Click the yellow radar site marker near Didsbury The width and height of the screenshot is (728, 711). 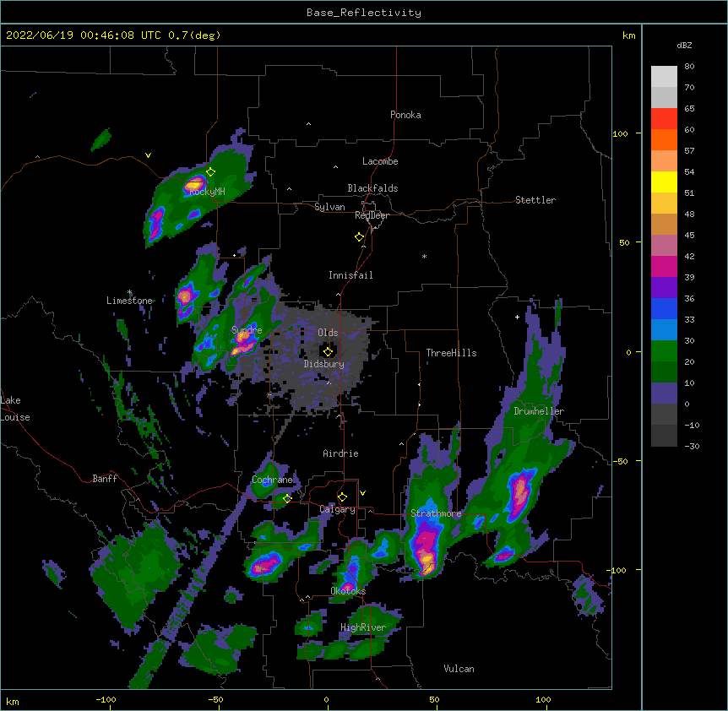tap(328, 351)
